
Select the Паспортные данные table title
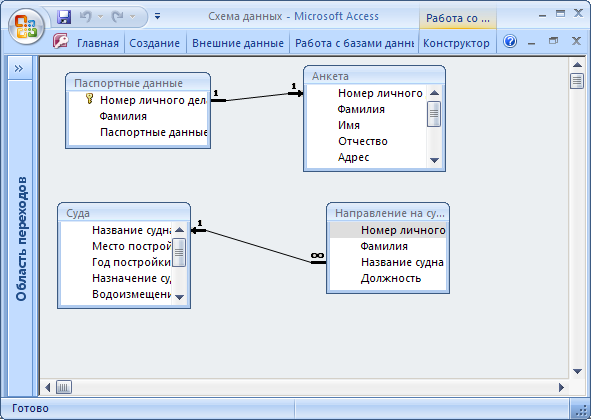(x=128, y=83)
